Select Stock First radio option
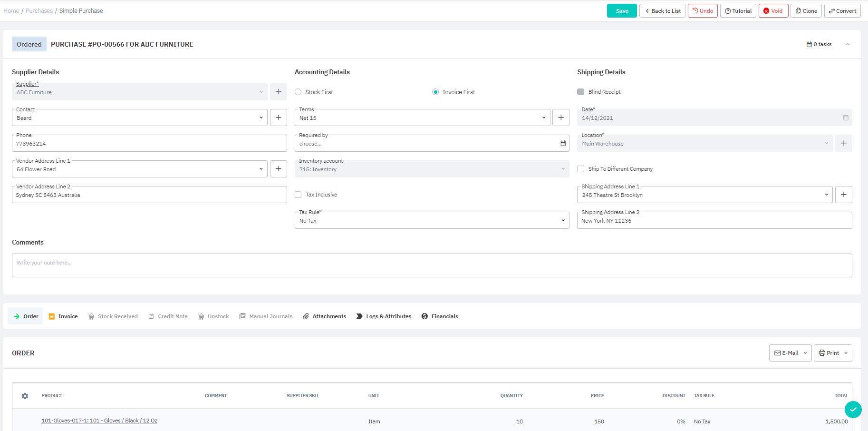868x431 pixels. point(298,92)
